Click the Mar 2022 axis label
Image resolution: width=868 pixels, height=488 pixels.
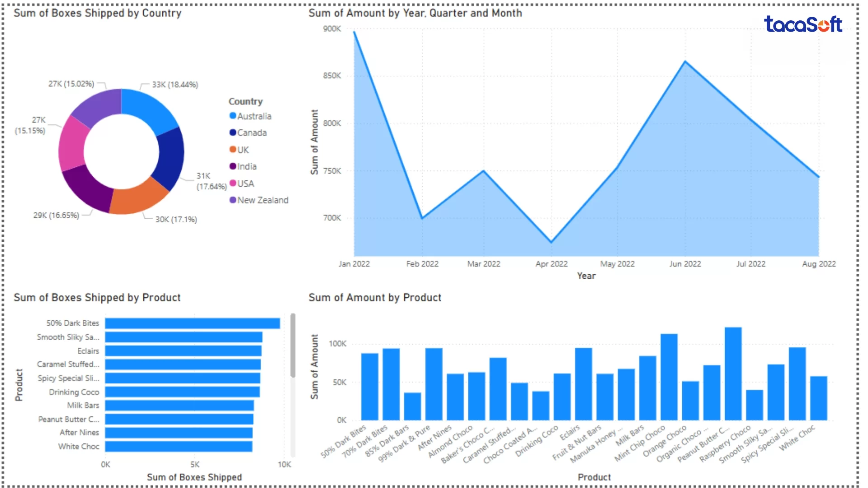pyautogui.click(x=484, y=264)
